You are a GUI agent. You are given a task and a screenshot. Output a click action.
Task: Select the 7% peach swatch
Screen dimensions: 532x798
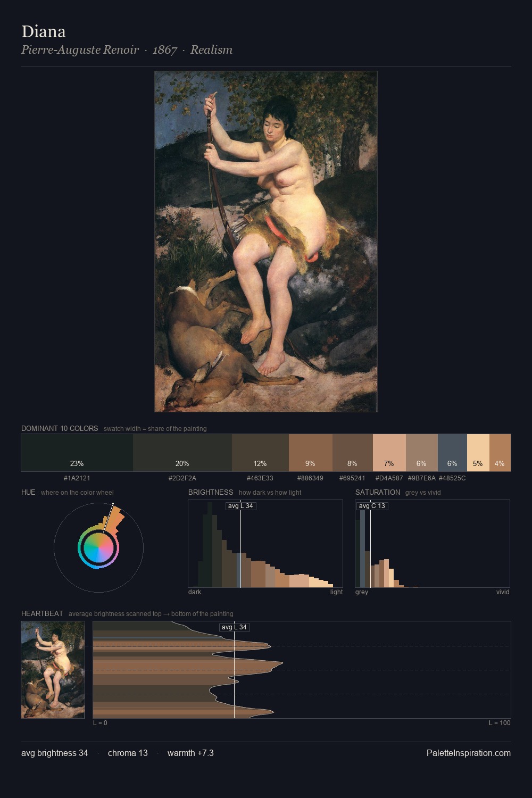tap(389, 453)
